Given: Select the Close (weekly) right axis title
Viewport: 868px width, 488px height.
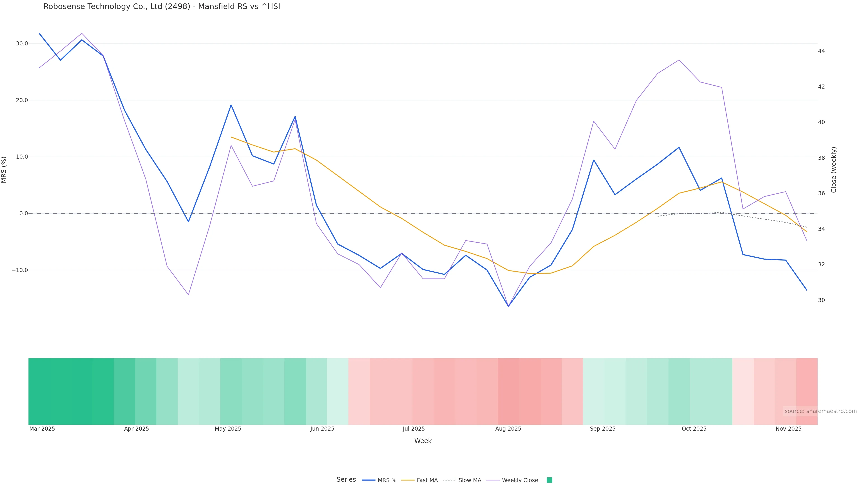Looking at the screenshot, I should [x=834, y=170].
